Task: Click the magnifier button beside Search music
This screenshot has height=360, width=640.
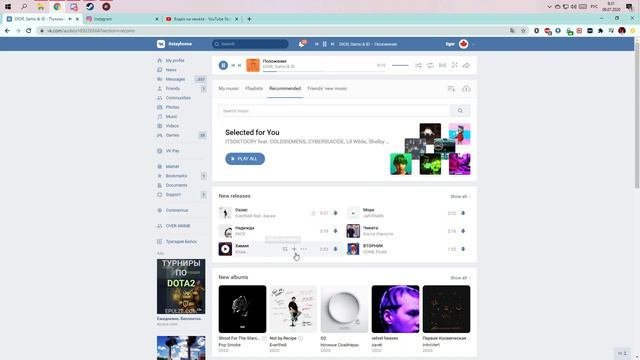Action: (460, 111)
